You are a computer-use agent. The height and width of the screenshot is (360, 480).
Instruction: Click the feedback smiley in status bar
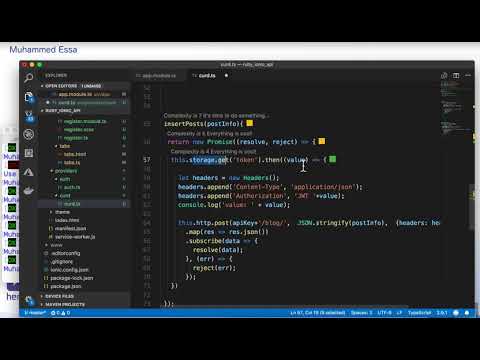click(456, 313)
